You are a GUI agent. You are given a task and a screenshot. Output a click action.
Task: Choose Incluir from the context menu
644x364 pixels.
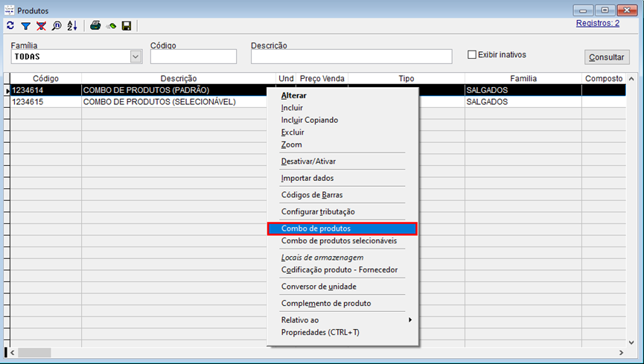[292, 108]
